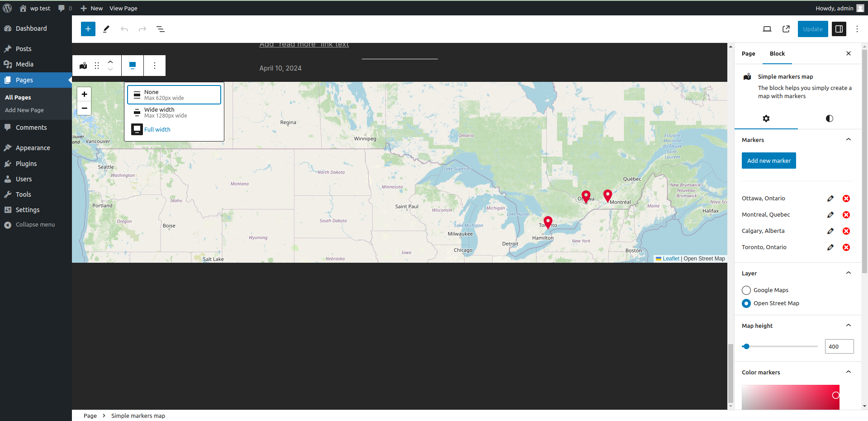Click View Page in admin bar

pyautogui.click(x=123, y=8)
